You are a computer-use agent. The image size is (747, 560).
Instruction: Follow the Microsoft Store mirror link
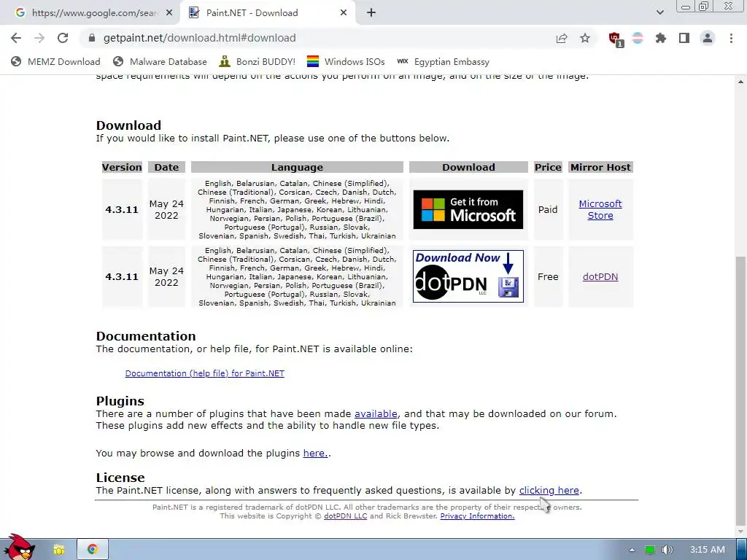coord(600,209)
